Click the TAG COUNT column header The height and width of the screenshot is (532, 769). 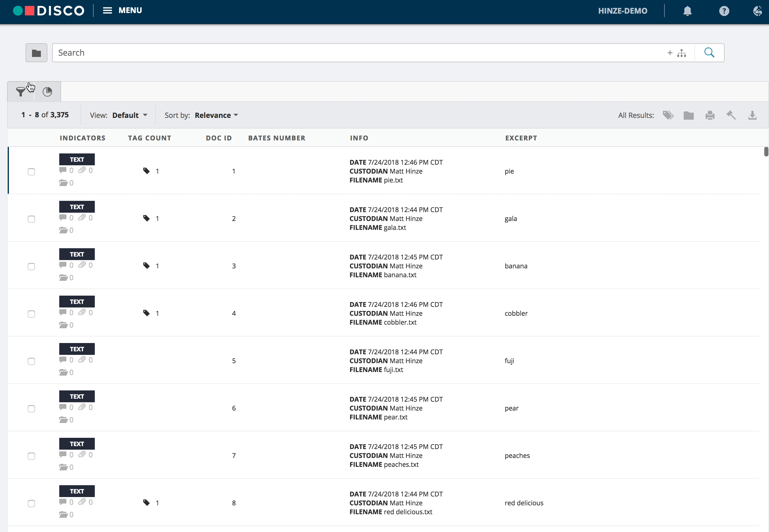(x=150, y=138)
